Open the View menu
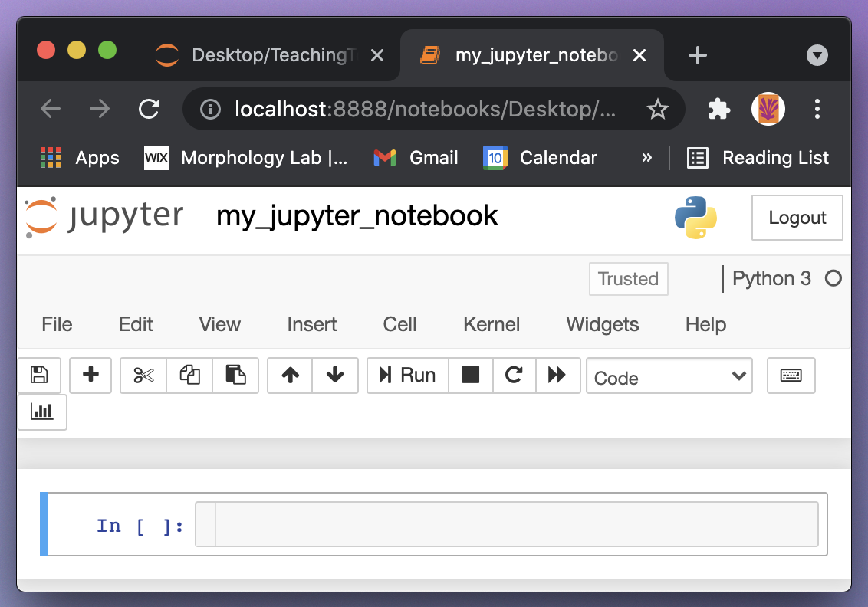 220,324
